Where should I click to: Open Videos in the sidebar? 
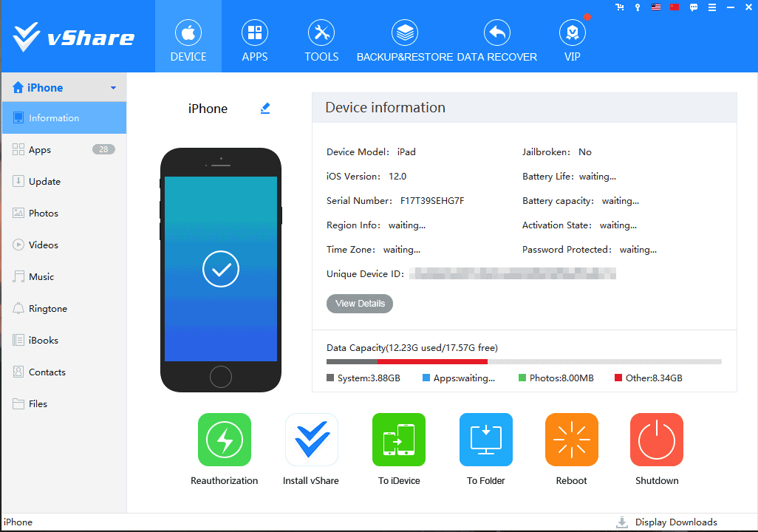[x=64, y=245]
